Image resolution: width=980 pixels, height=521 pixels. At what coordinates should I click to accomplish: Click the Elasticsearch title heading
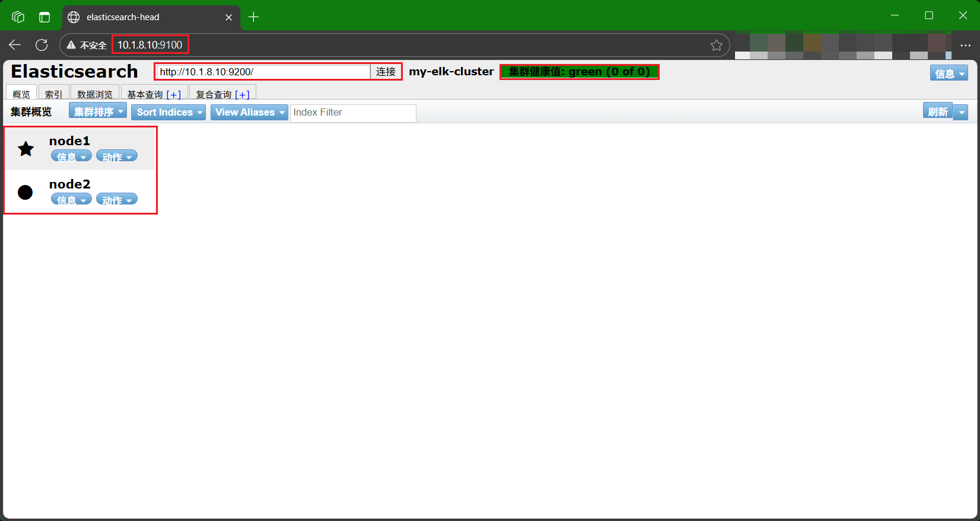tap(75, 72)
